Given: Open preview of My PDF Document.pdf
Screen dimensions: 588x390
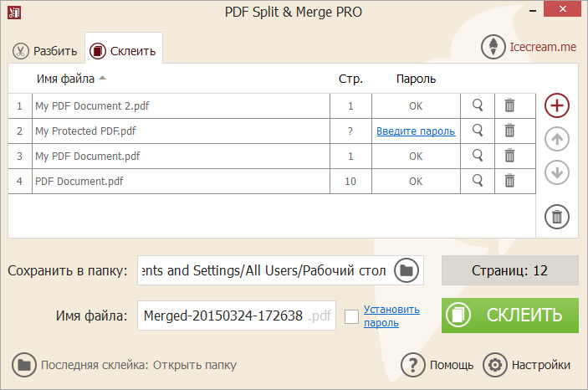Looking at the screenshot, I should coord(478,156).
